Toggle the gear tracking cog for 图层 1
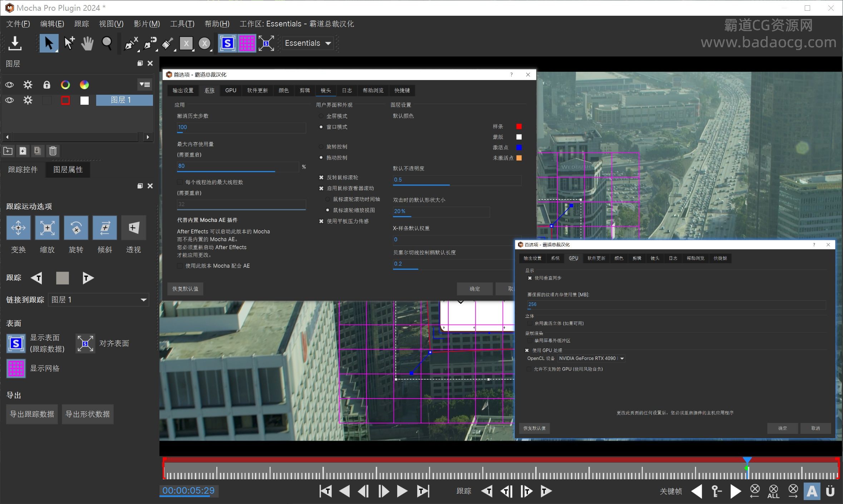The image size is (843, 504). (x=28, y=100)
